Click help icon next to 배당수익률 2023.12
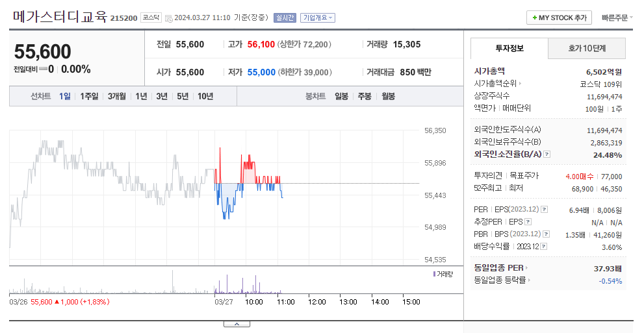 click(x=543, y=247)
